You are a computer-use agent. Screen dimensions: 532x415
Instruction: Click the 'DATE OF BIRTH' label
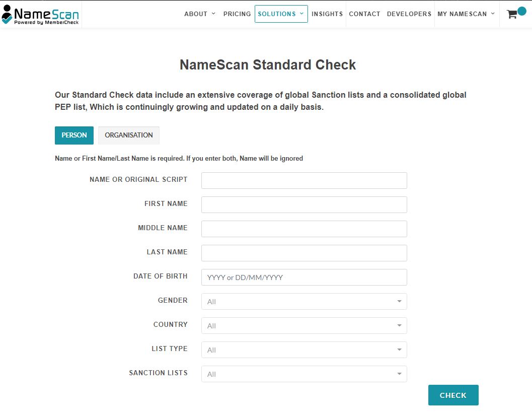click(x=160, y=276)
